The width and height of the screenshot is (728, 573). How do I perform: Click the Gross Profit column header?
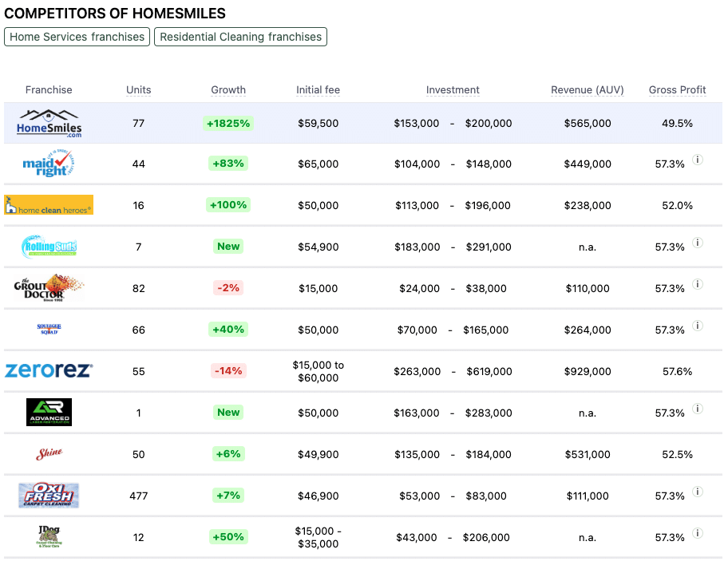tap(677, 89)
